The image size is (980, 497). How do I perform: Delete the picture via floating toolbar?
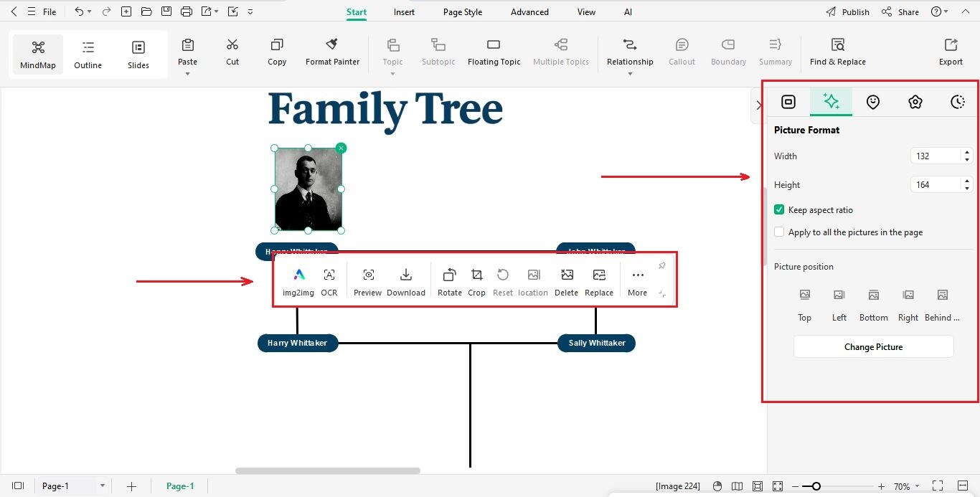(567, 282)
